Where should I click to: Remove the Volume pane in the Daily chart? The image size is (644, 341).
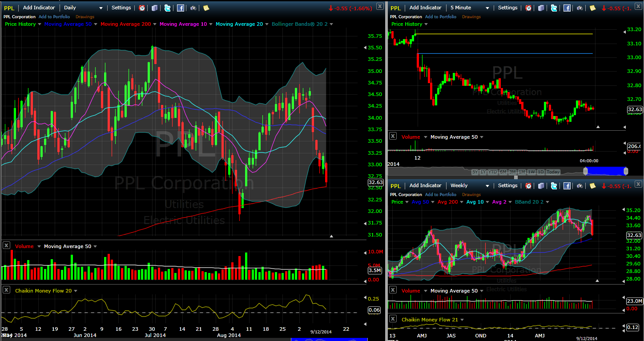tap(7, 245)
